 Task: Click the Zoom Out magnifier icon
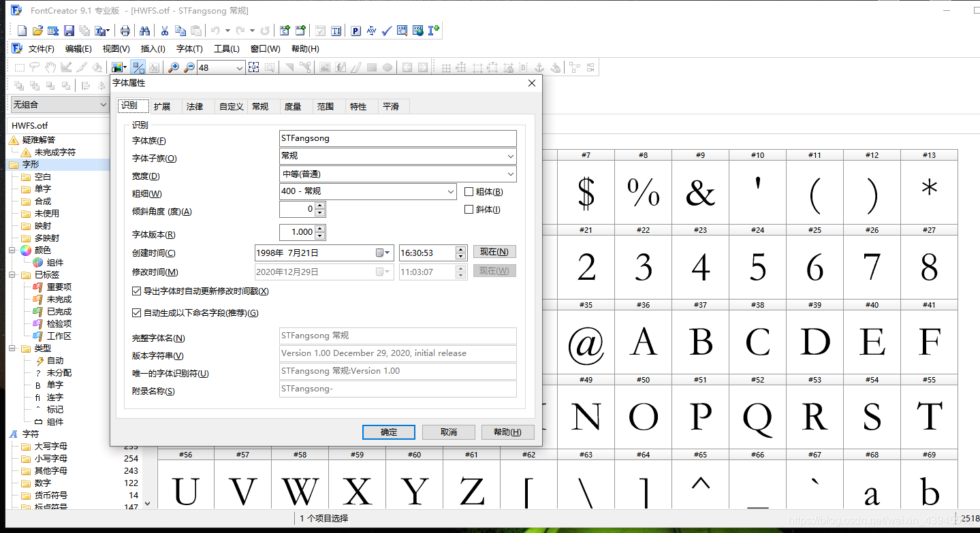tap(189, 67)
